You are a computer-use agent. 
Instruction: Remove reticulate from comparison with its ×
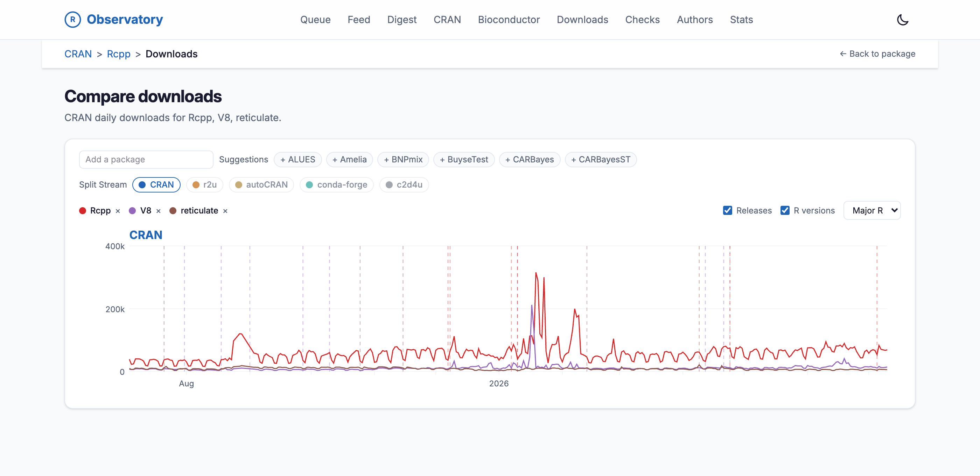click(225, 211)
